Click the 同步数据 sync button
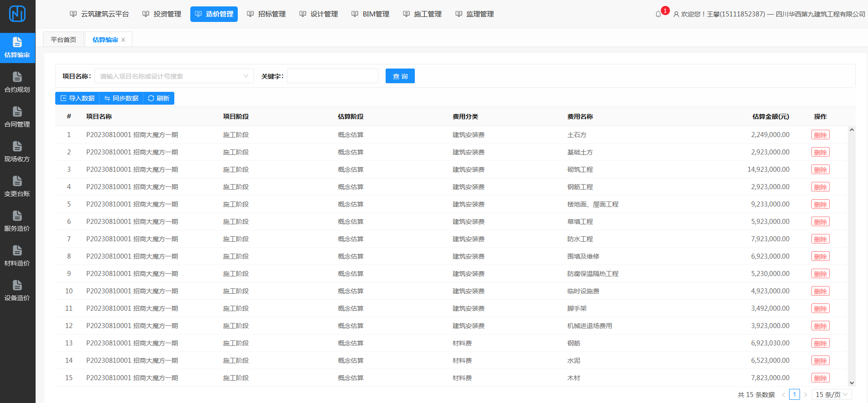 tap(121, 98)
